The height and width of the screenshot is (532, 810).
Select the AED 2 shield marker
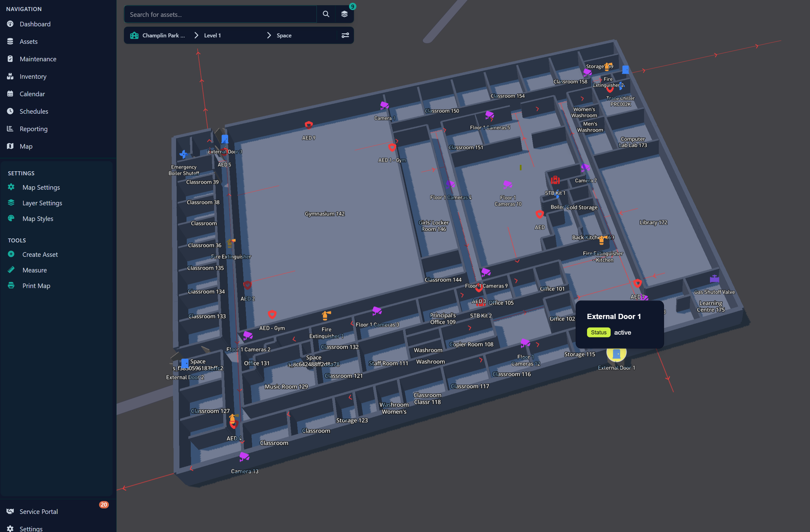[x=248, y=285]
